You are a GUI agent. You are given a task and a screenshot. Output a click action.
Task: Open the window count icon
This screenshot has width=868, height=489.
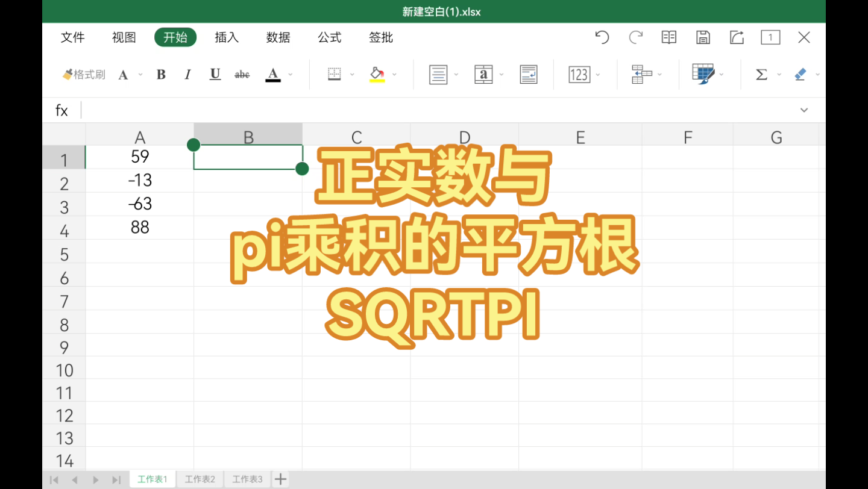pos(770,37)
